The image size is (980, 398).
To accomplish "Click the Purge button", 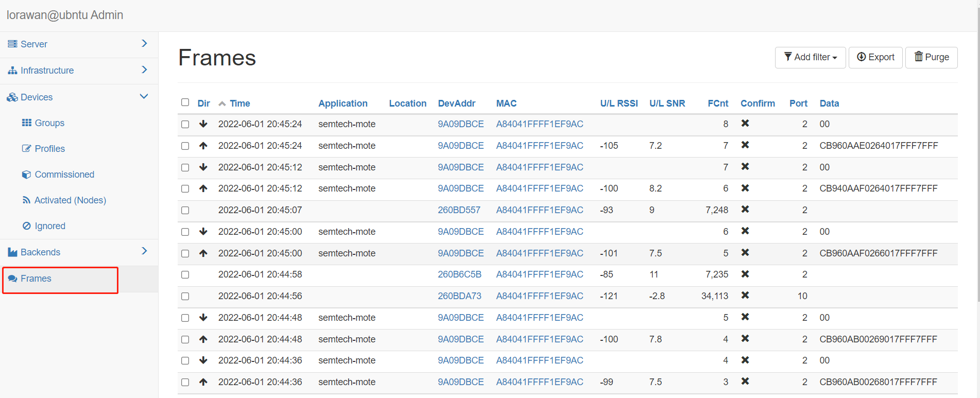I will (x=931, y=57).
